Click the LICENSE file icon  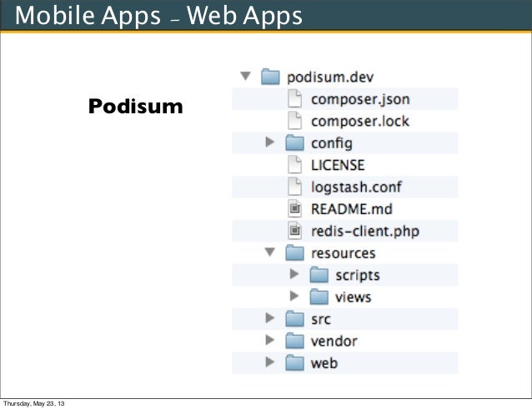pos(294,165)
